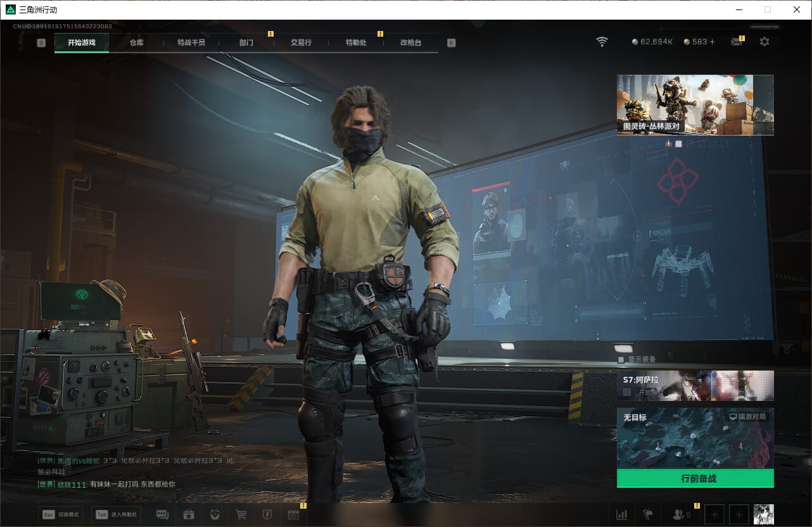Viewport: 812px width, 527px height.
Task: Open the calendar icon in bottom bar
Action: (293, 514)
